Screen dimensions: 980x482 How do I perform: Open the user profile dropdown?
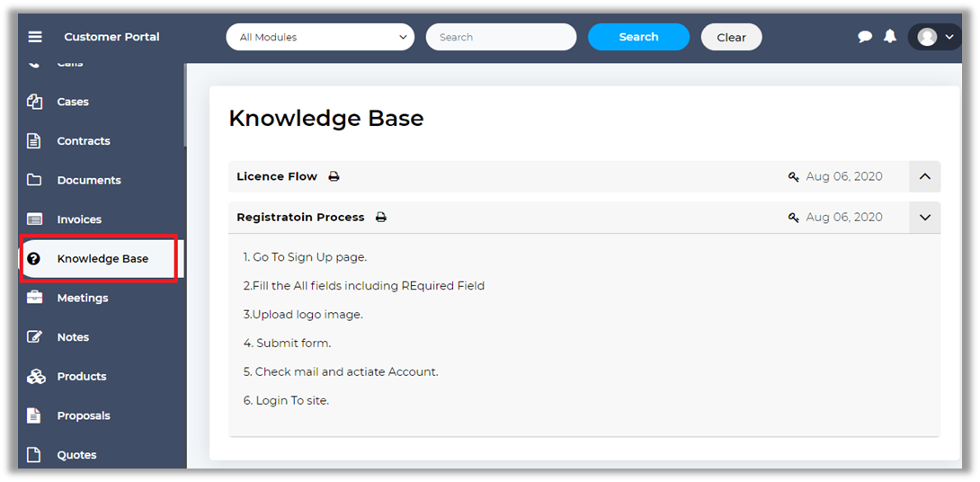(936, 37)
